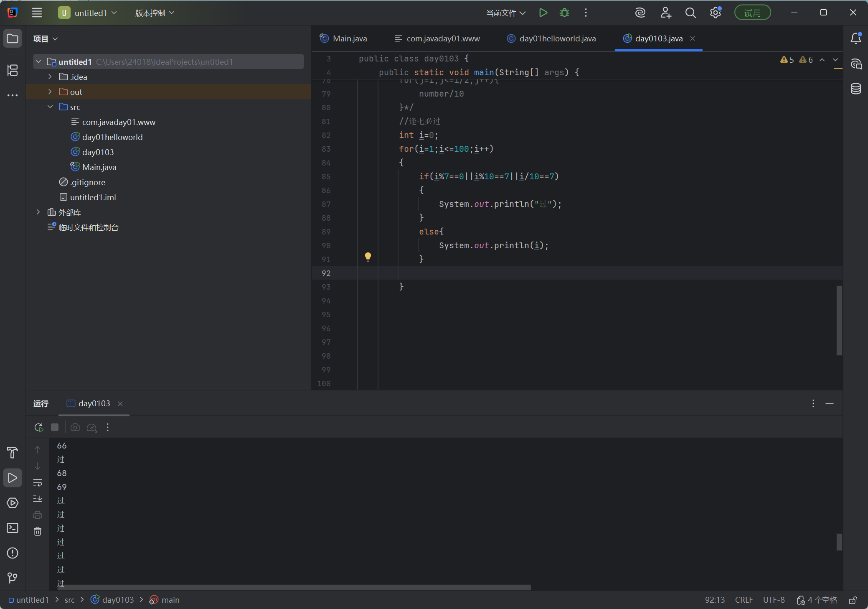Screen dimensions: 868x609
Task: Open the Problems tool window
Action: click(x=13, y=553)
